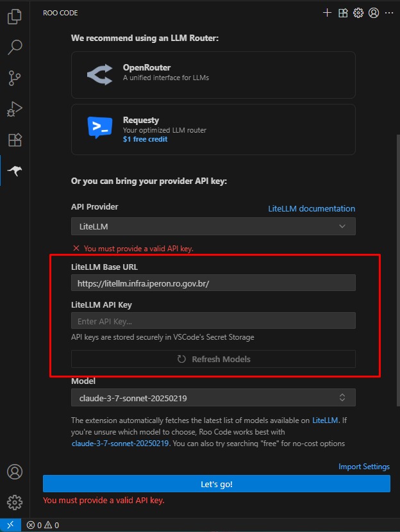The image size is (400, 532).
Task: Expand the API Provider LiteLLM dropdown
Action: (x=213, y=226)
